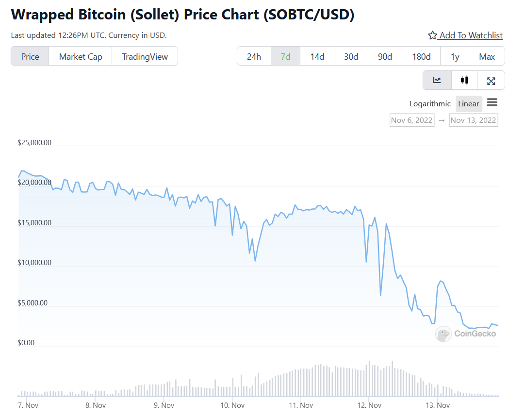This screenshot has height=420, width=509.
Task: Switch to line chart view icon
Action: click(437, 81)
